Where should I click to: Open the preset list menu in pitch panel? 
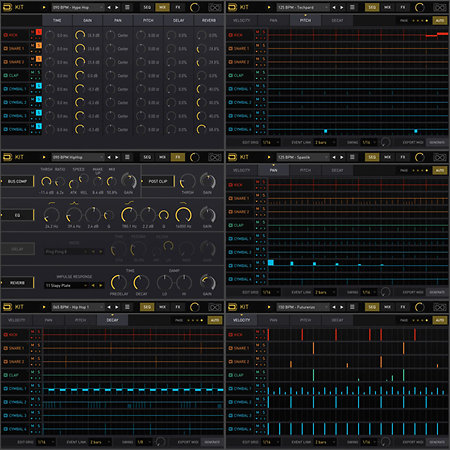[352, 7]
